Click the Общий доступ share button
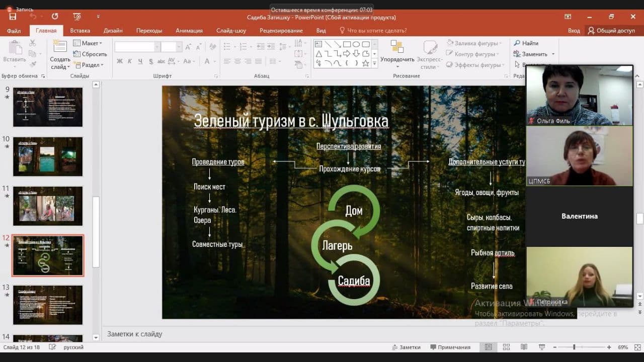 (611, 31)
